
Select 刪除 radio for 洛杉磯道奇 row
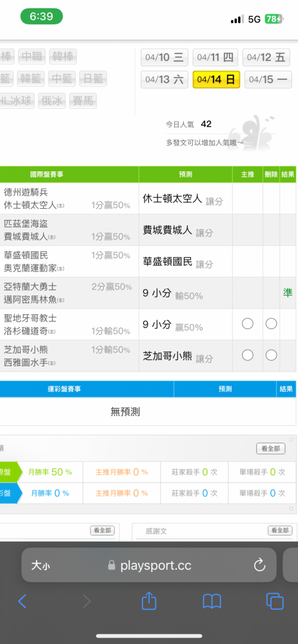271,324
